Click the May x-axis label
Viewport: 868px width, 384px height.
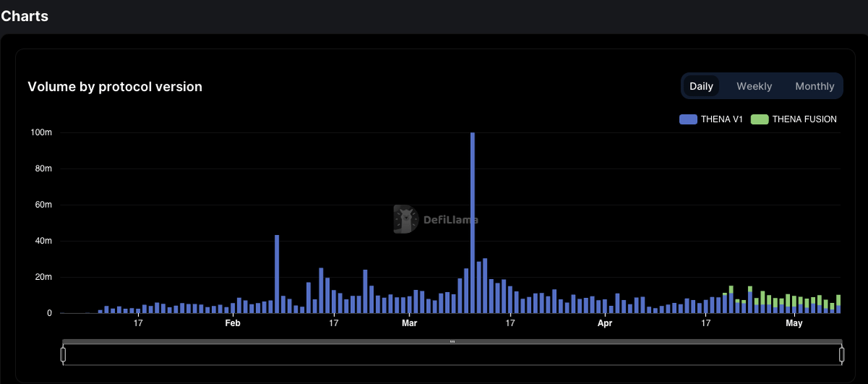coord(794,323)
